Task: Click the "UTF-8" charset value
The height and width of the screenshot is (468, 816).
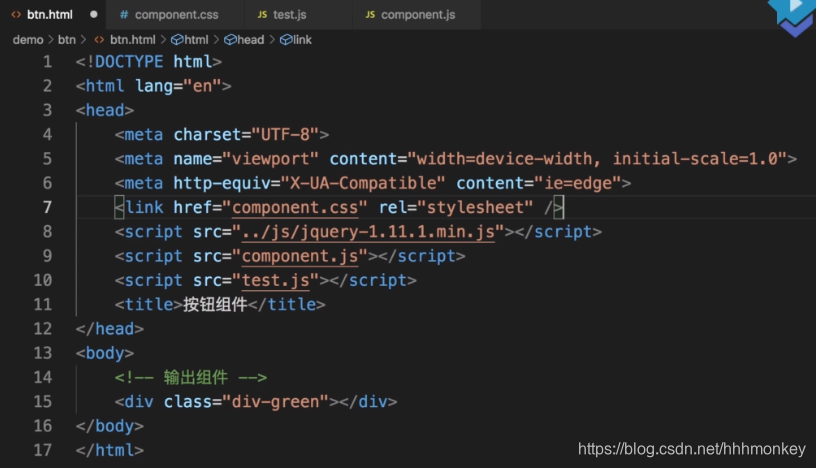Action: [285, 135]
